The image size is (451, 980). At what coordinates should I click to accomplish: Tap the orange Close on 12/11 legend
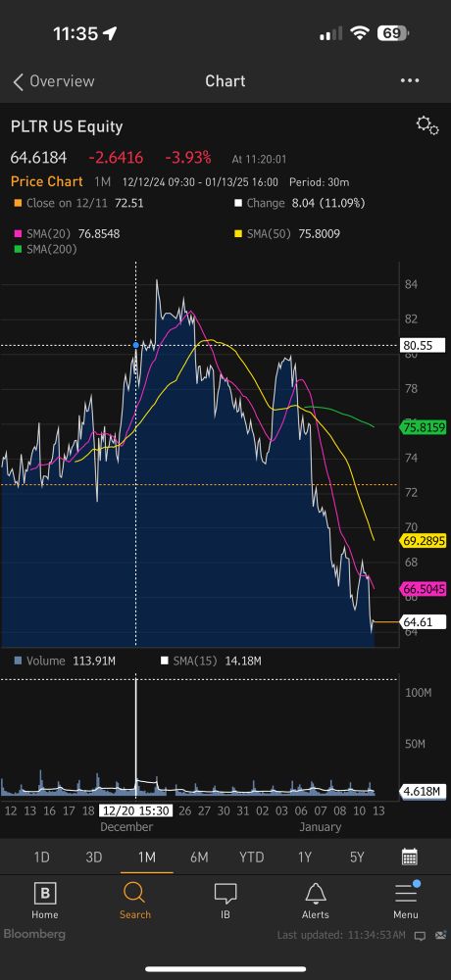click(x=78, y=203)
